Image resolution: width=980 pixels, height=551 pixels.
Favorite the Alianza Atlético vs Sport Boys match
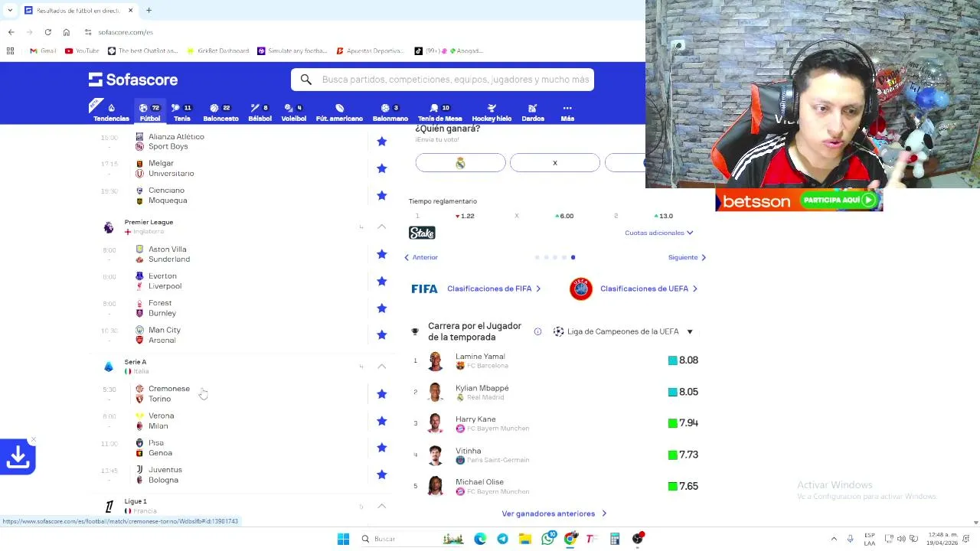click(382, 142)
